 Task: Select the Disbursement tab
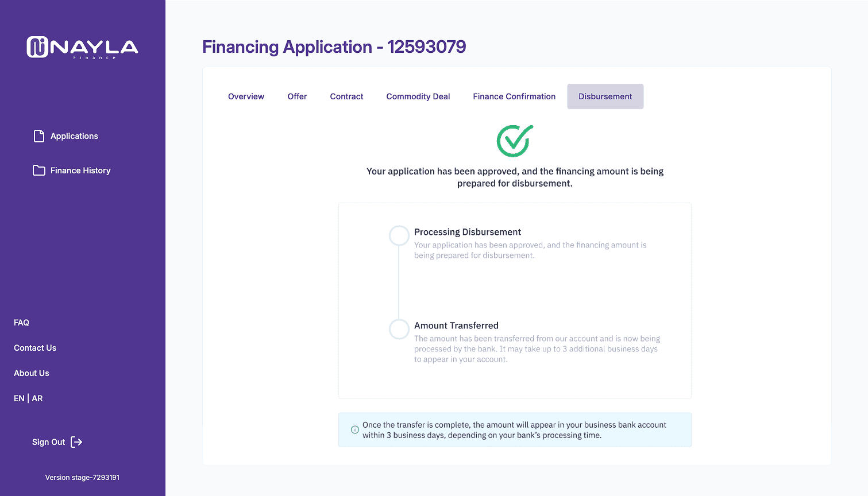(x=605, y=96)
